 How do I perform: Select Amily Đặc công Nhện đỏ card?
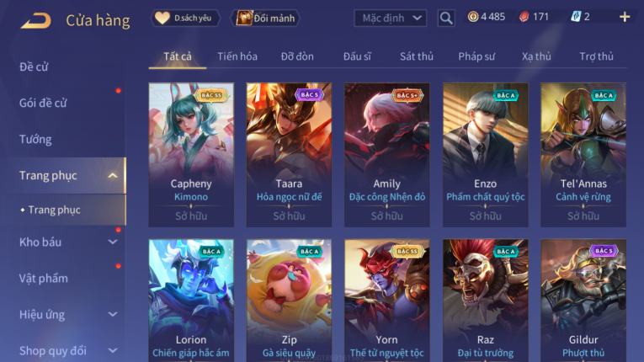click(x=387, y=155)
